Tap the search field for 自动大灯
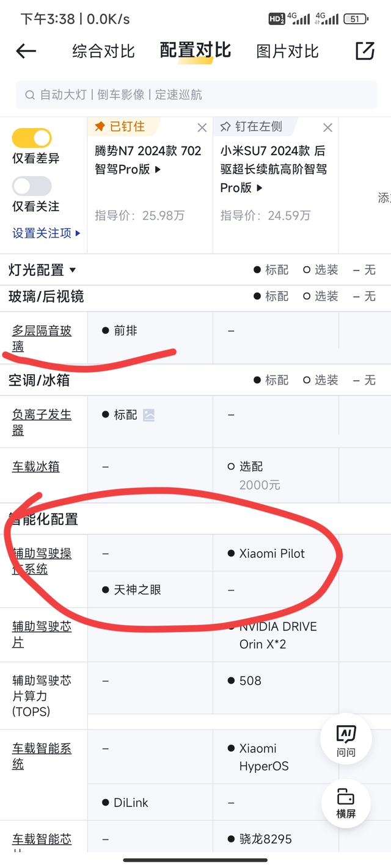391x868 pixels. click(x=195, y=95)
